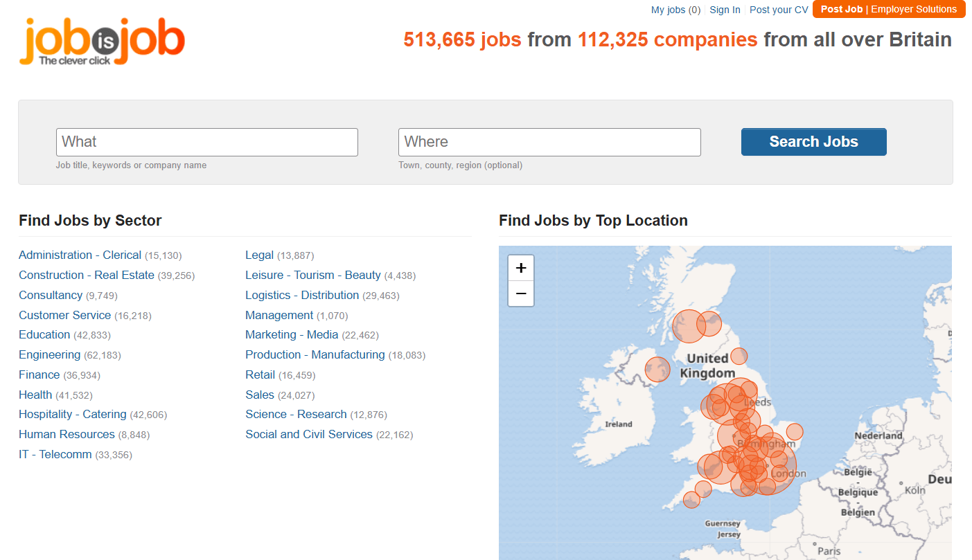
Task: Select Marketing - Media sector
Action: point(292,334)
